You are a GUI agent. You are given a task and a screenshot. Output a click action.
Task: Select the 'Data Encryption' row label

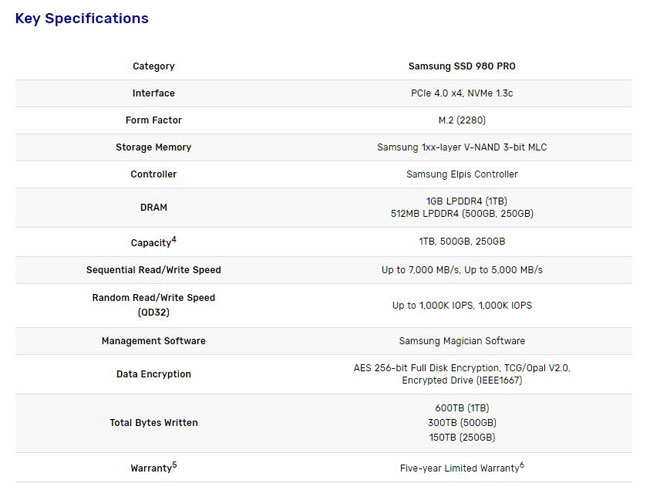[x=154, y=374]
